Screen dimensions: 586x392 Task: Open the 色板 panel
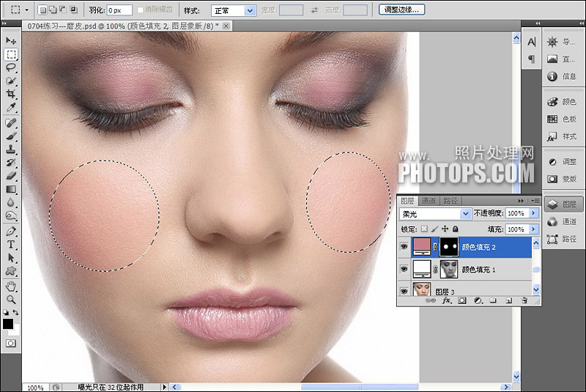(x=563, y=119)
